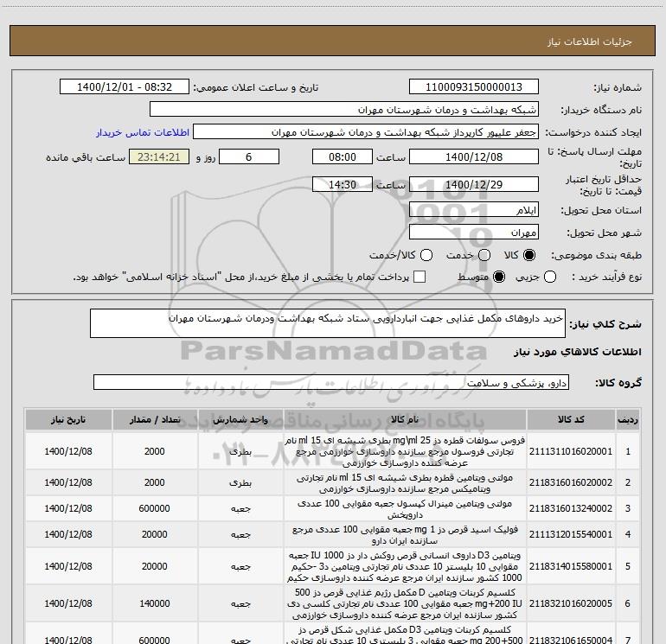Click the price validity date 1400/12/29 field

click(x=474, y=184)
